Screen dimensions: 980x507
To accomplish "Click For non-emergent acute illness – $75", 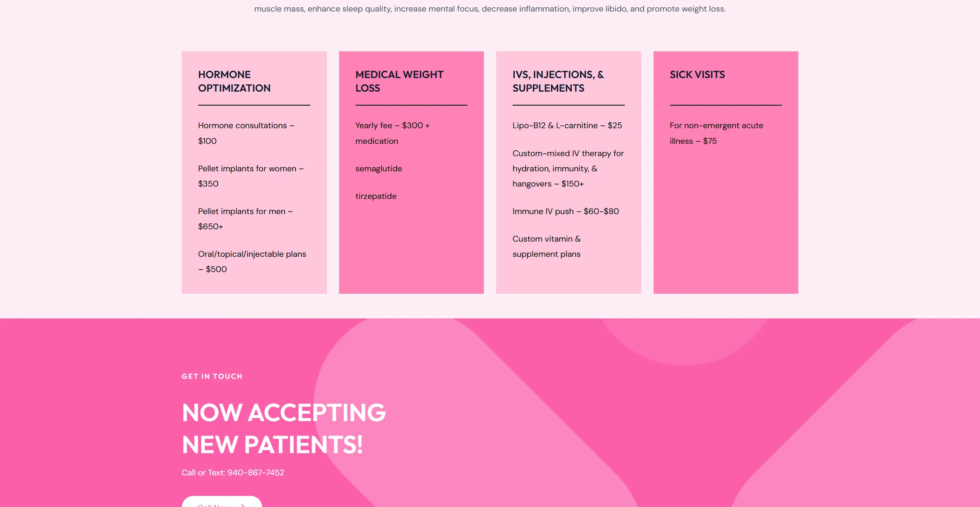I will click(717, 133).
